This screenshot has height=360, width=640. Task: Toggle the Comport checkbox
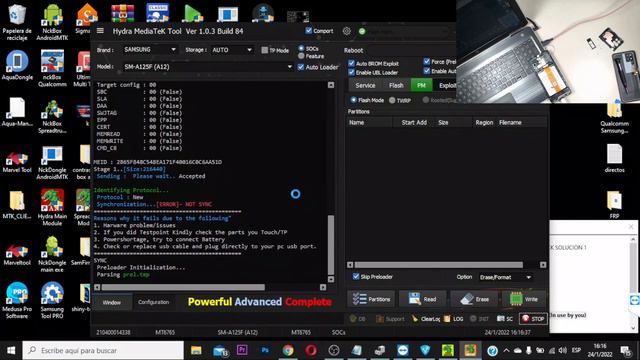(x=309, y=31)
